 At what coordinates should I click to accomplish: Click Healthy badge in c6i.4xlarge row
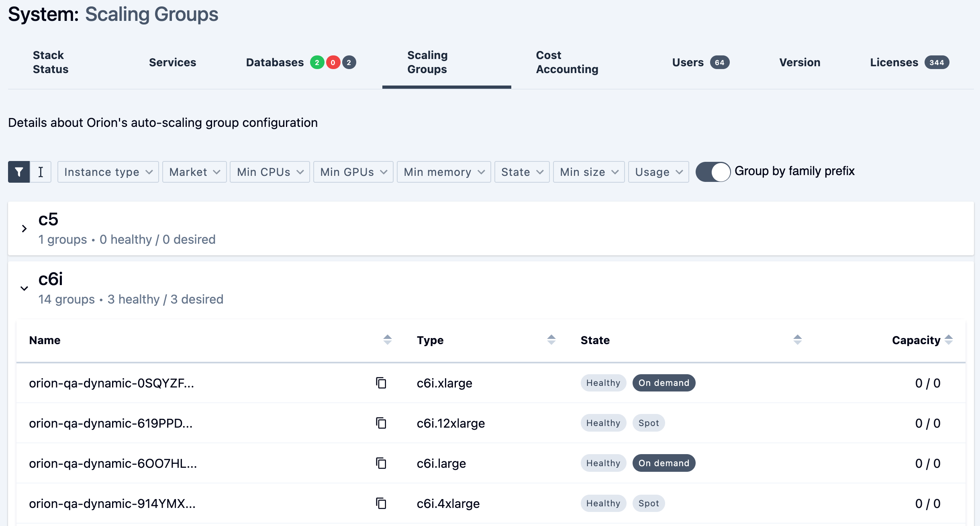click(603, 504)
